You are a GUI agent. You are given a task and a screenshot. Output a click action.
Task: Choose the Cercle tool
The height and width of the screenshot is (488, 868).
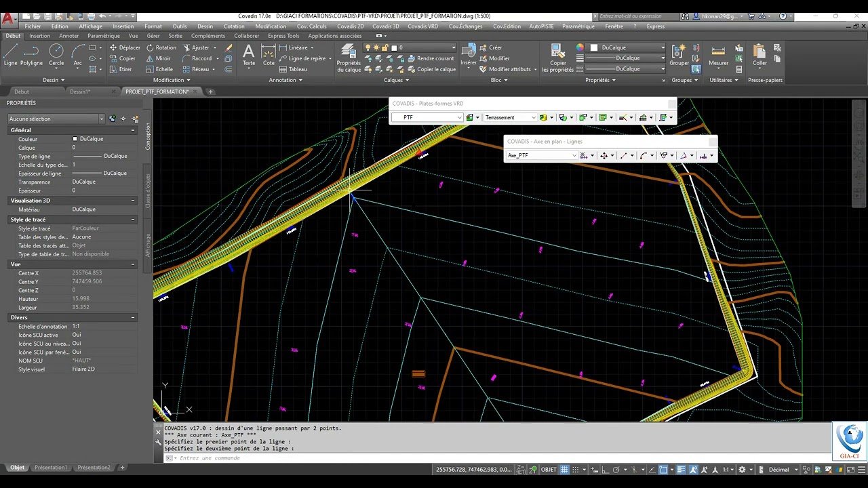click(56, 54)
